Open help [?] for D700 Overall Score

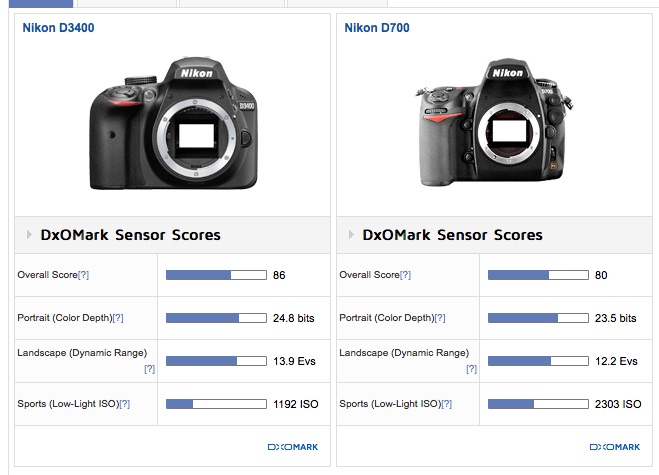tap(405, 275)
